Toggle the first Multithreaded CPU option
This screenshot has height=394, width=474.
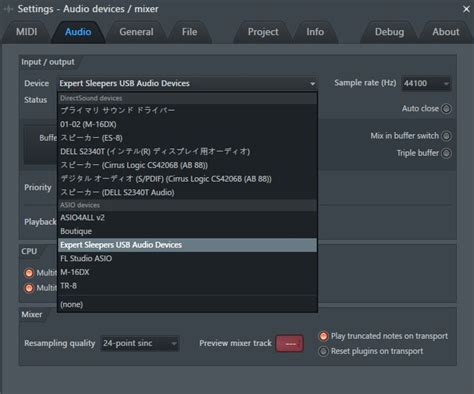click(29, 273)
